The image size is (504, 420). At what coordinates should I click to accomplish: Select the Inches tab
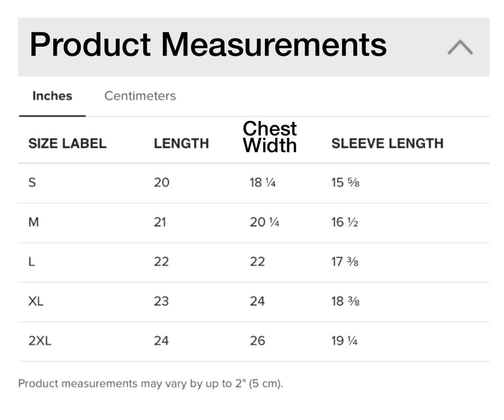52,96
